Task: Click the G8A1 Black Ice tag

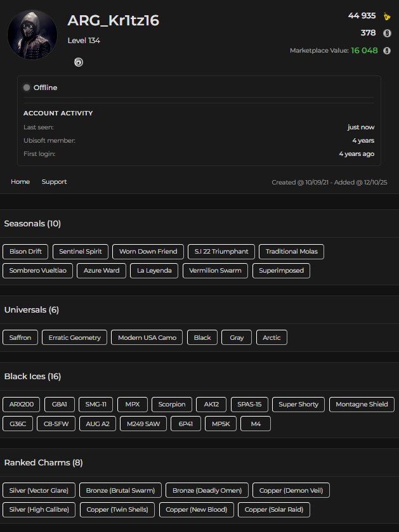Action: coord(60,404)
